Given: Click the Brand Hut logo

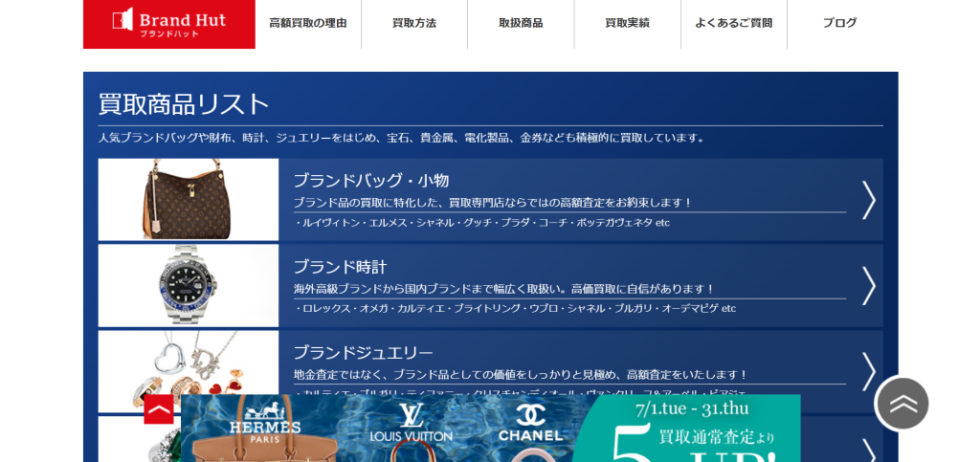Looking at the screenshot, I should 168,24.
